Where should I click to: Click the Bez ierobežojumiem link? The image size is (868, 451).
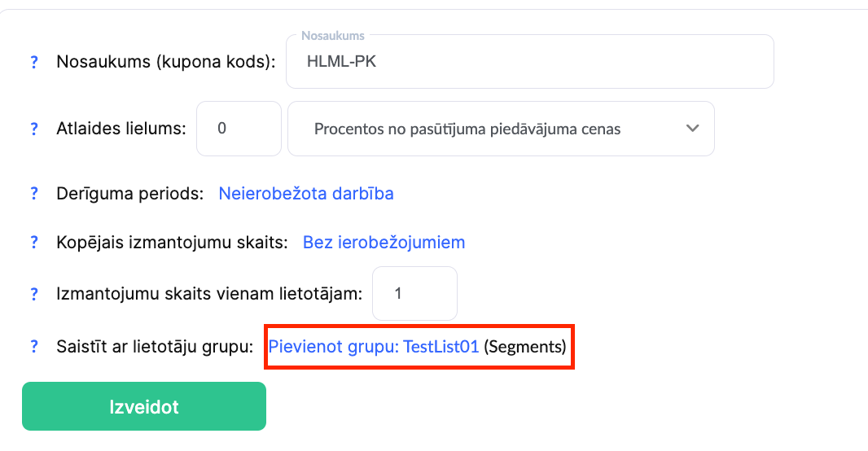tap(384, 243)
